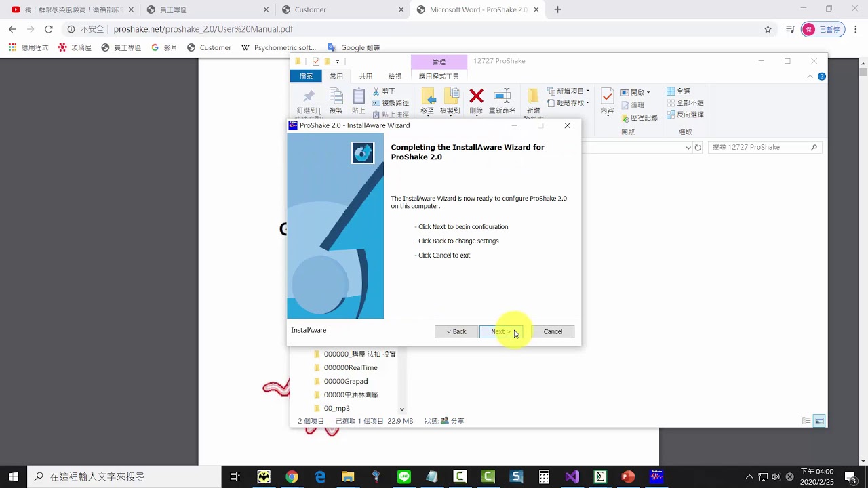Open the Windows notification center

(x=850, y=476)
